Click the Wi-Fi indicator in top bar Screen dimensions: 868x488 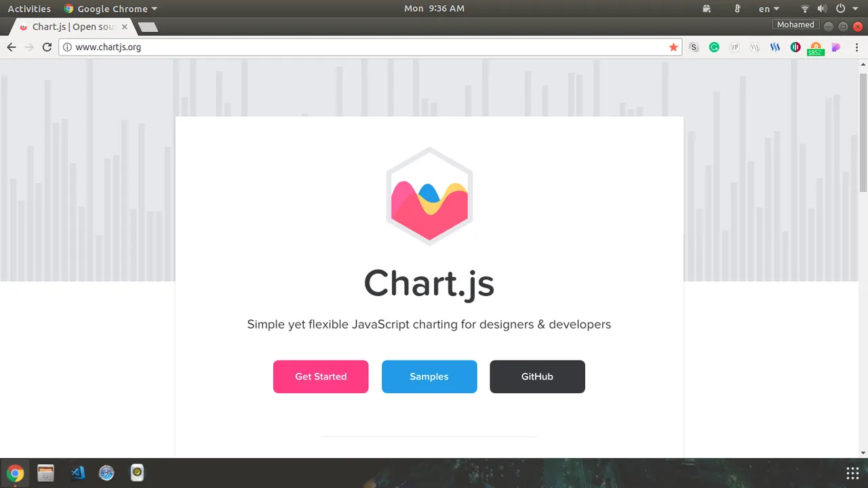pos(805,9)
